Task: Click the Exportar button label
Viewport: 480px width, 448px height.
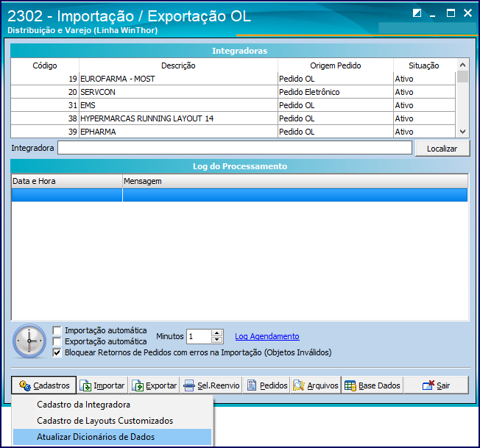Action: pyautogui.click(x=161, y=385)
